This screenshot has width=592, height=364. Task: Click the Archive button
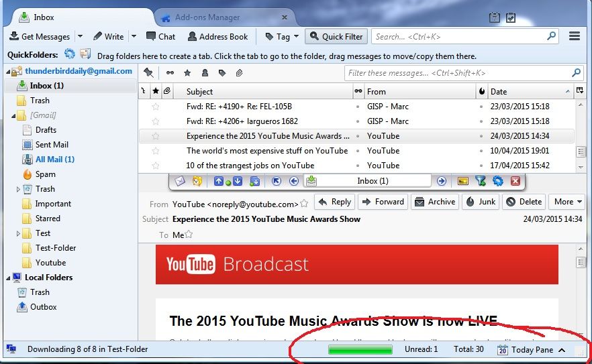[435, 202]
